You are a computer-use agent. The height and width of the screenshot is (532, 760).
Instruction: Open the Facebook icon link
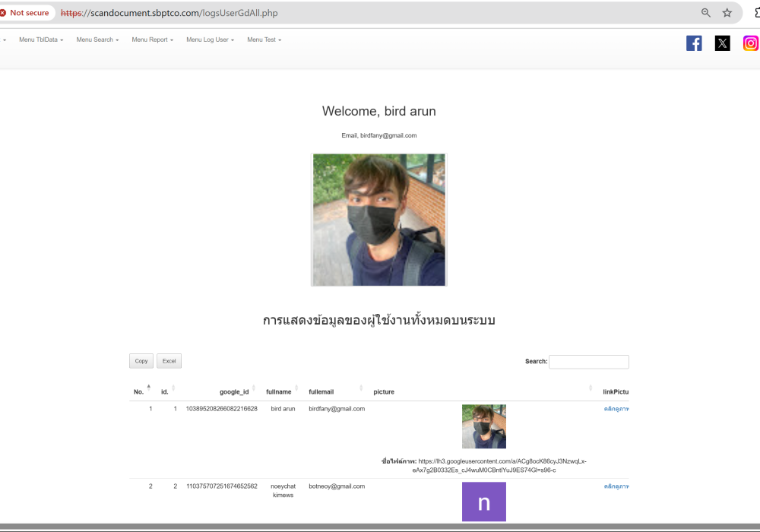(694, 43)
